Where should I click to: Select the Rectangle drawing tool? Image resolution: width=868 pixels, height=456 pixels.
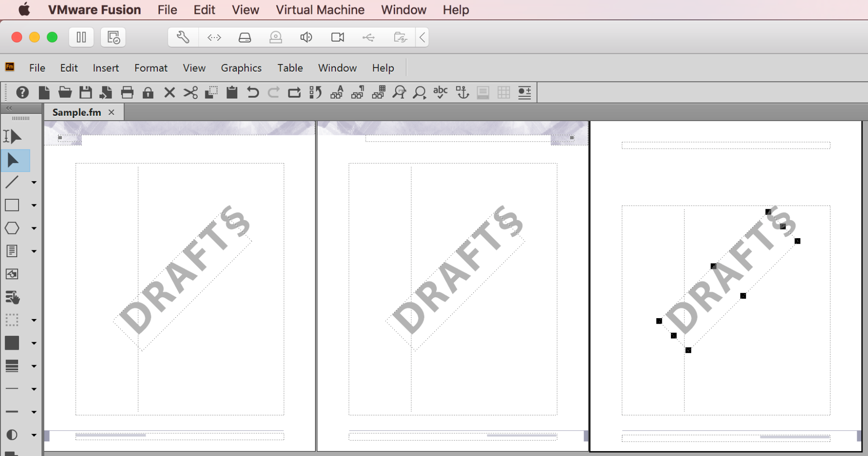(12, 205)
